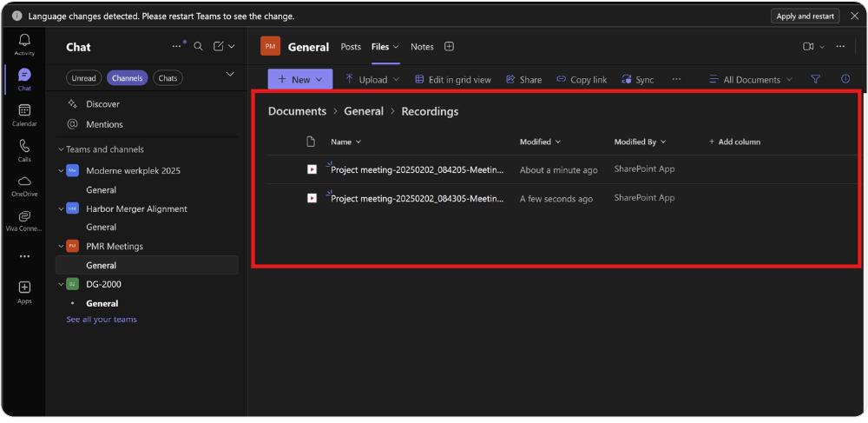This screenshot has width=868, height=423.
Task: Click toolbar overflow ellipsis after Sync
Action: click(676, 79)
